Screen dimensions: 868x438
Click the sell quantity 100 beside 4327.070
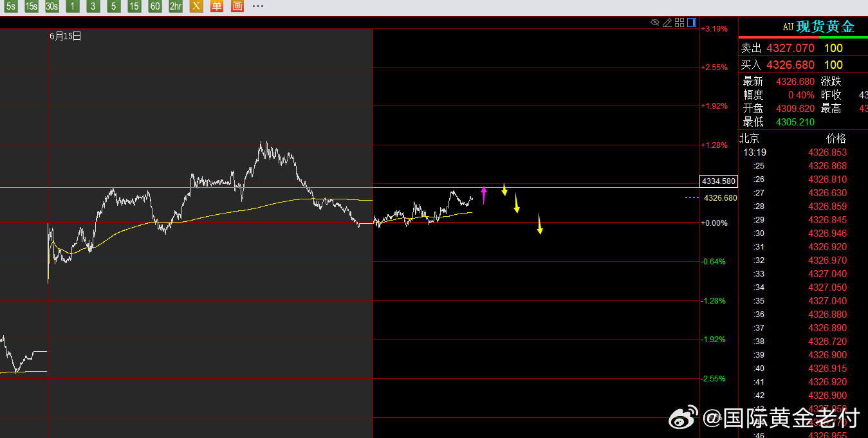pos(833,48)
